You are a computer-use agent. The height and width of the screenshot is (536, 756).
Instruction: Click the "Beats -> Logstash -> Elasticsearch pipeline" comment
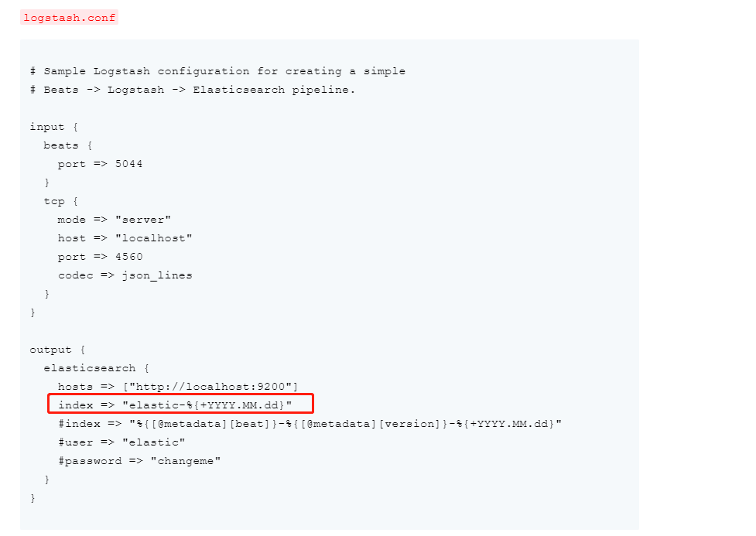tap(193, 90)
